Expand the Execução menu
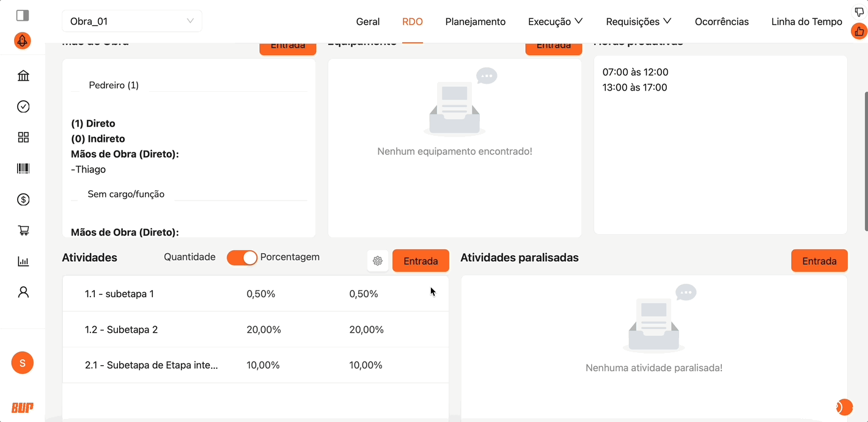 pyautogui.click(x=555, y=21)
